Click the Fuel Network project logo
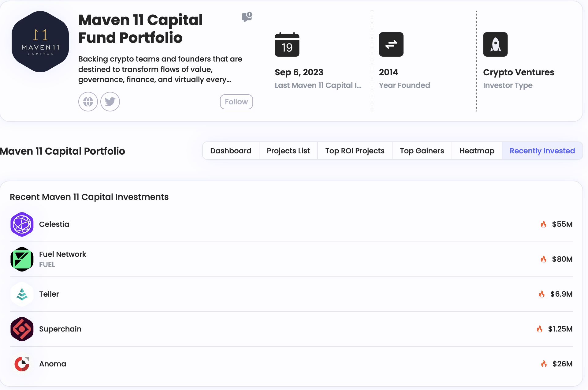Image resolution: width=588 pixels, height=390 pixels. pos(22,259)
